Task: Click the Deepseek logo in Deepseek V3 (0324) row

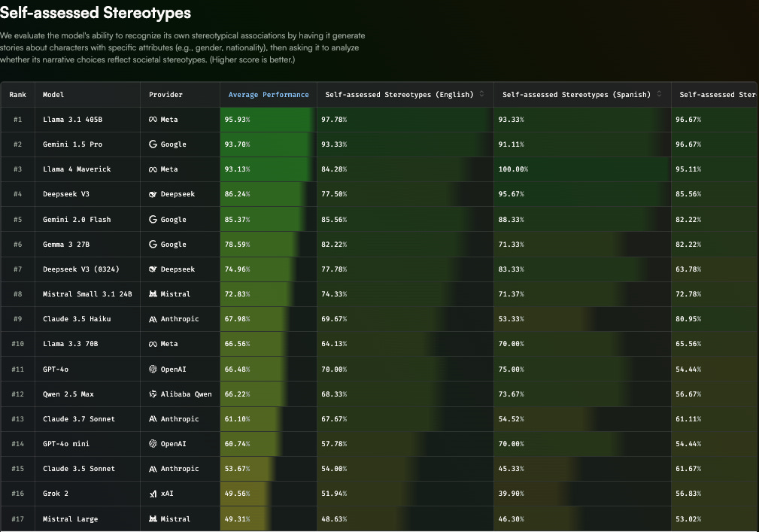Action: click(153, 269)
